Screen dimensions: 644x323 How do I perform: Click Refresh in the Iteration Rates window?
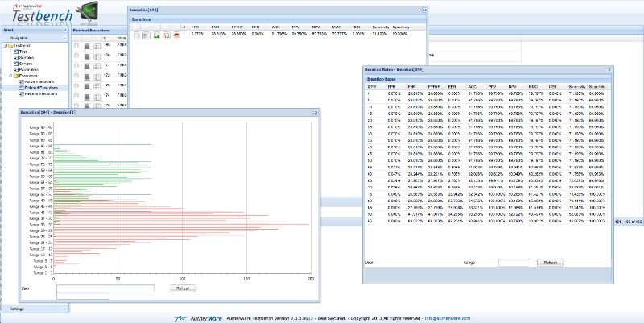pyautogui.click(x=551, y=263)
